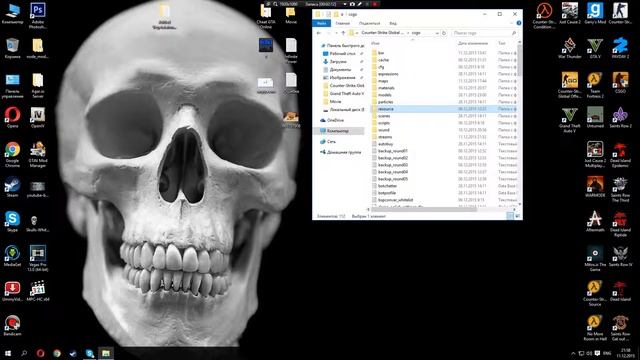640x360 pixels.
Task: Open the Главная ribbon tab
Action: coord(342,23)
